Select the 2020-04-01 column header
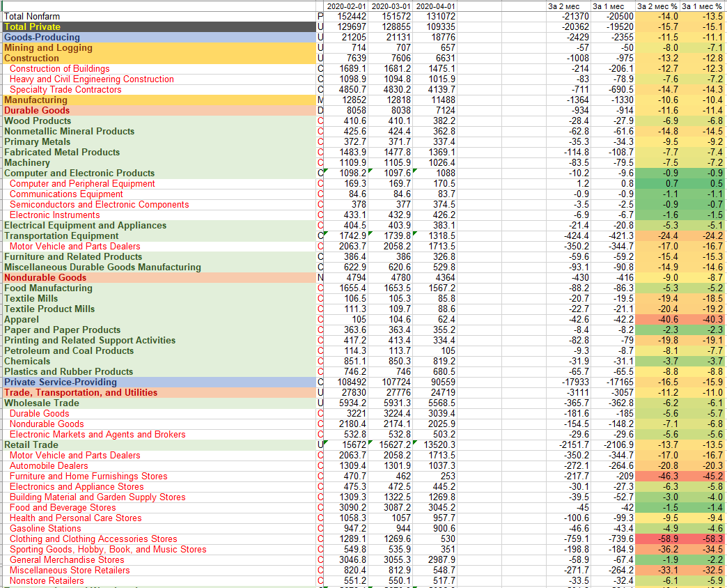The height and width of the screenshot is (588, 727). tap(436, 6)
